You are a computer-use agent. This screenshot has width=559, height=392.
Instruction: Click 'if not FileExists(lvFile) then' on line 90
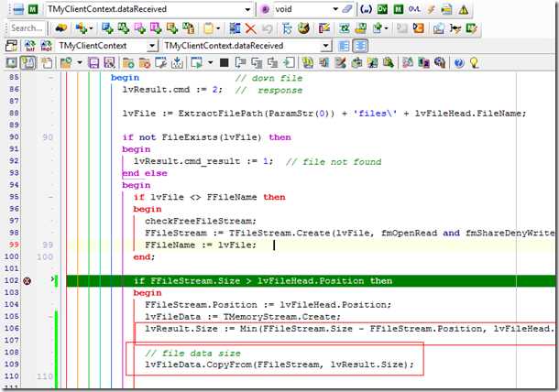point(206,137)
